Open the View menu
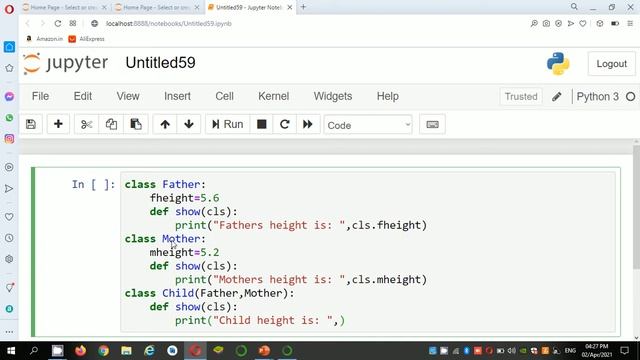 point(128,96)
